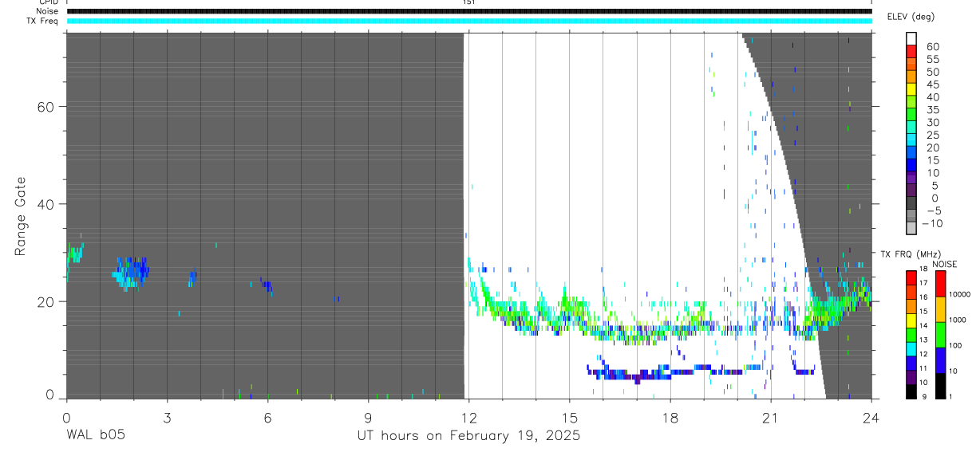Click the 12 UT hour axis label
This screenshot has height=452, width=980.
point(468,417)
